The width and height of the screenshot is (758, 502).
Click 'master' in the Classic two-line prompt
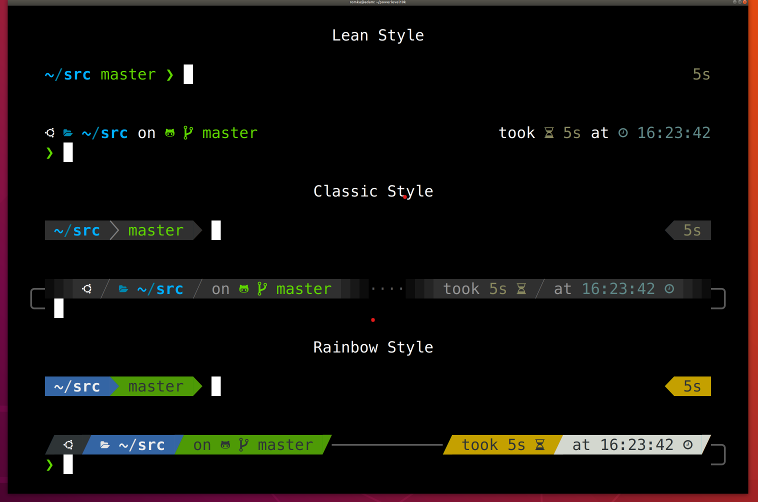point(304,289)
